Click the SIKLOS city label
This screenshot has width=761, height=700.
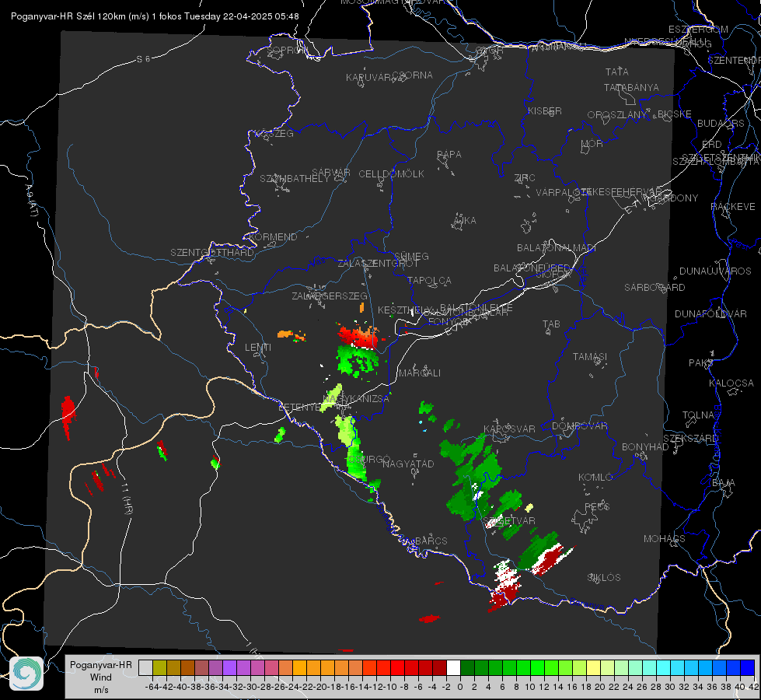tap(604, 578)
